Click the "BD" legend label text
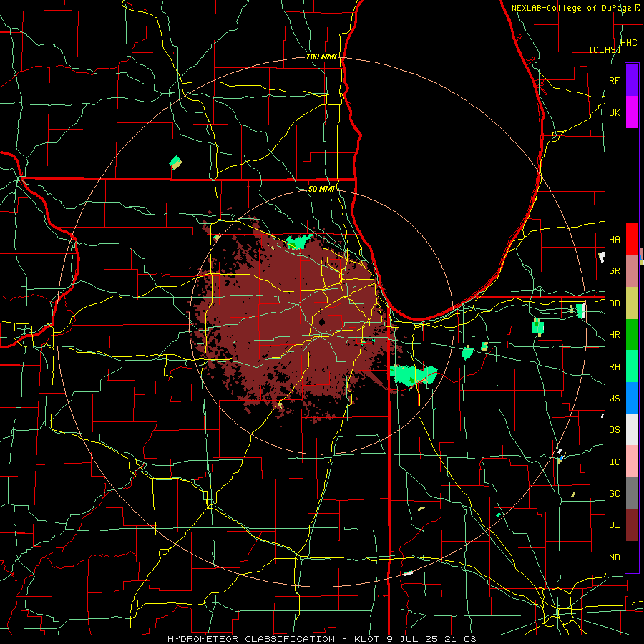Viewport: 644px width, 644px height. coord(614,303)
